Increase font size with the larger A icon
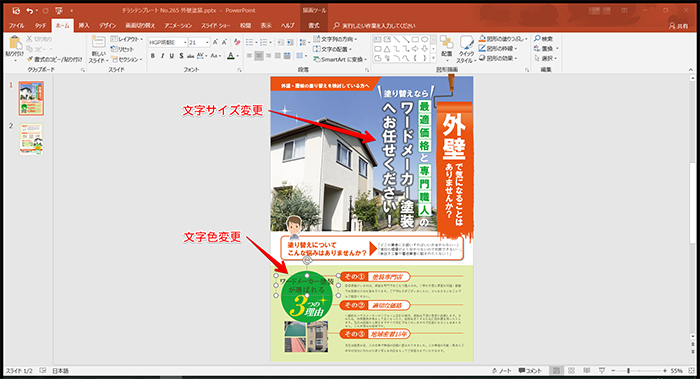The width and height of the screenshot is (700, 379). pos(215,42)
